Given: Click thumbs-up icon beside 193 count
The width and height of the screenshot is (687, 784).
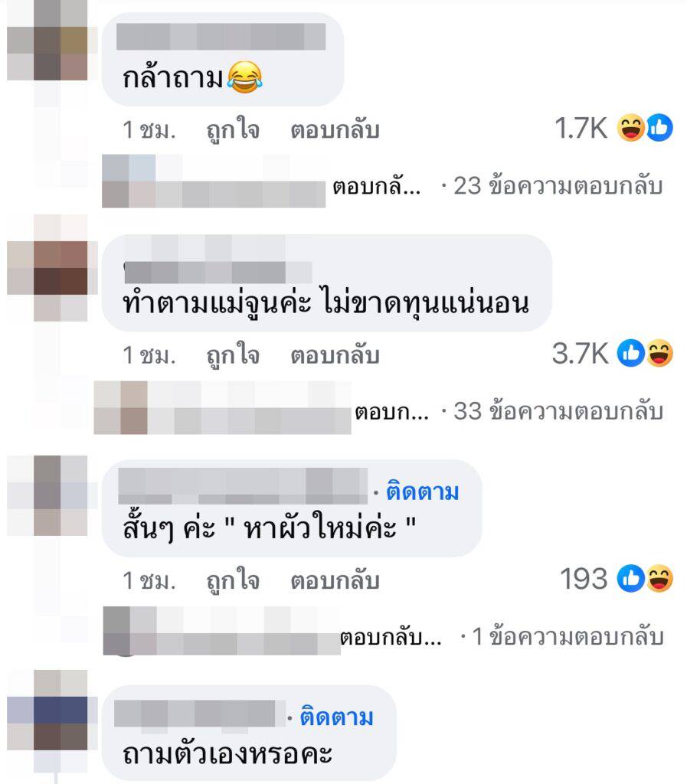Looking at the screenshot, I should pos(631,579).
